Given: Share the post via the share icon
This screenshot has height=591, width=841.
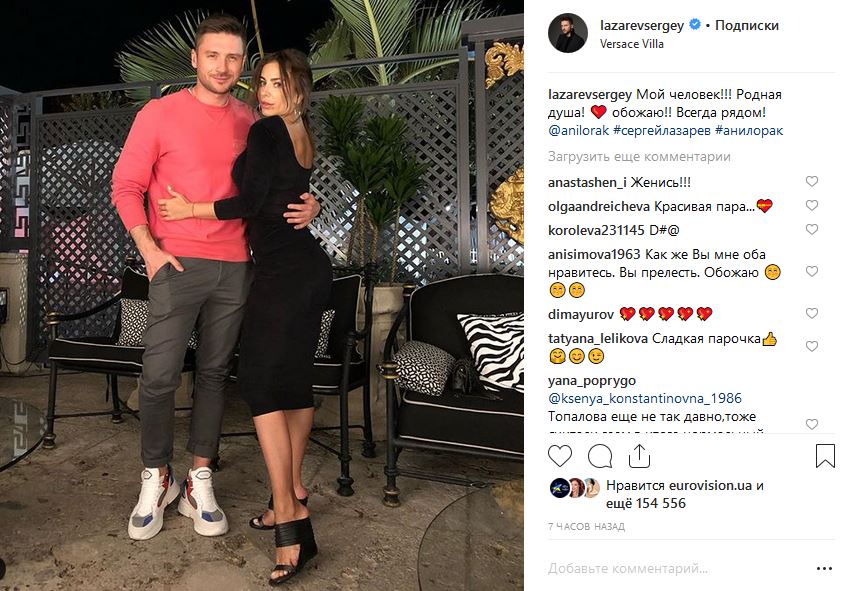Looking at the screenshot, I should tap(639, 456).
